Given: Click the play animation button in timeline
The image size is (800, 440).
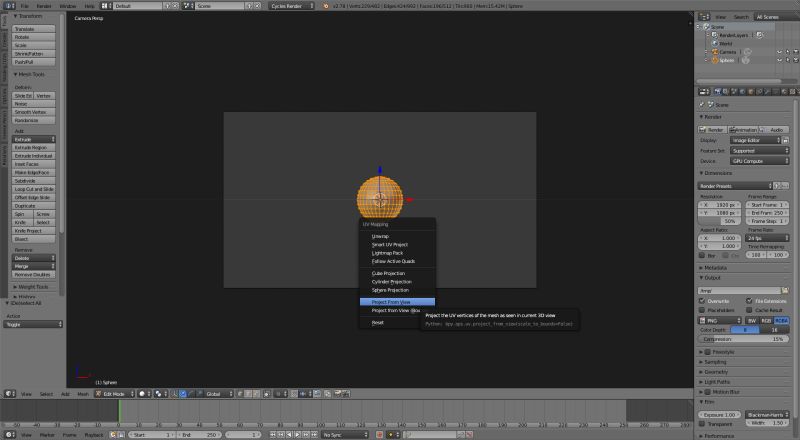Looking at the screenshot, I should tap(297, 434).
